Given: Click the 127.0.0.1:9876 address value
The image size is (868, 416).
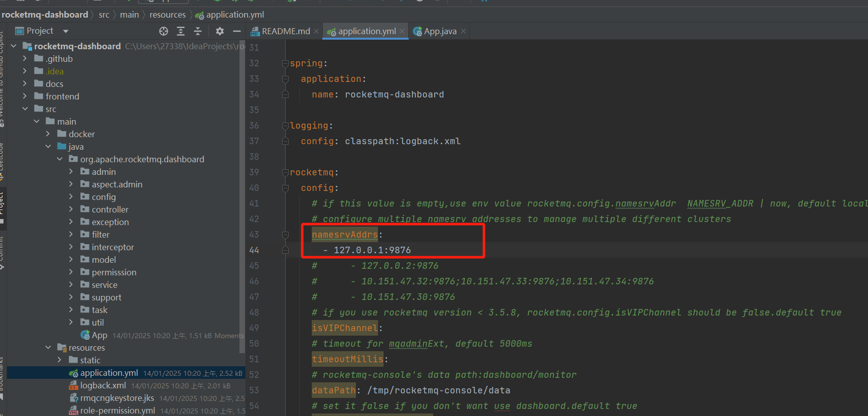Looking at the screenshot, I should [x=373, y=250].
